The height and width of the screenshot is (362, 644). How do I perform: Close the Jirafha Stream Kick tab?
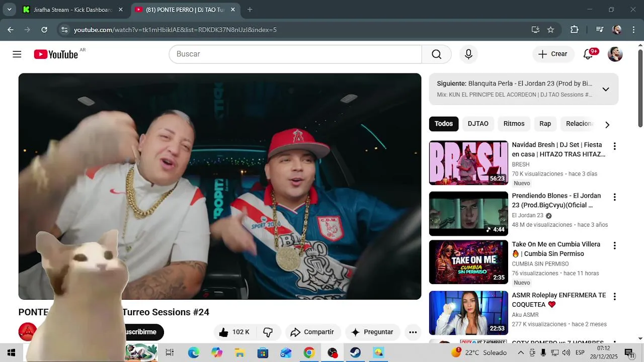pyautogui.click(x=121, y=10)
